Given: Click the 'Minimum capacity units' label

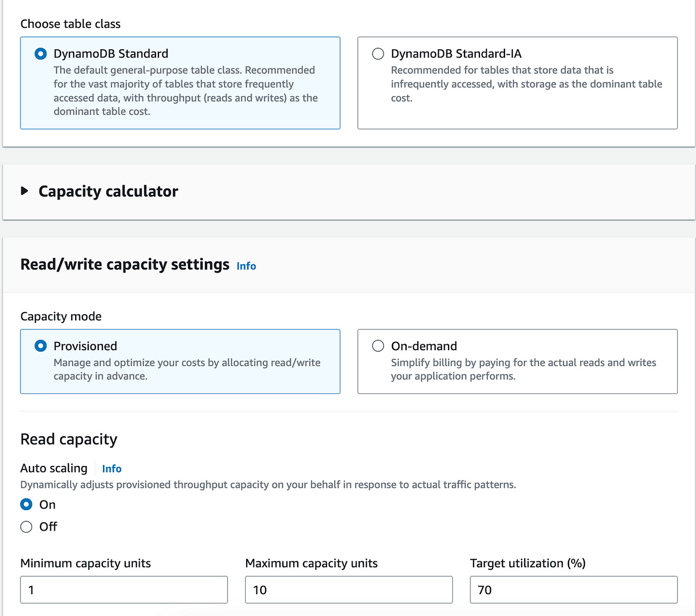Looking at the screenshot, I should [x=86, y=563].
